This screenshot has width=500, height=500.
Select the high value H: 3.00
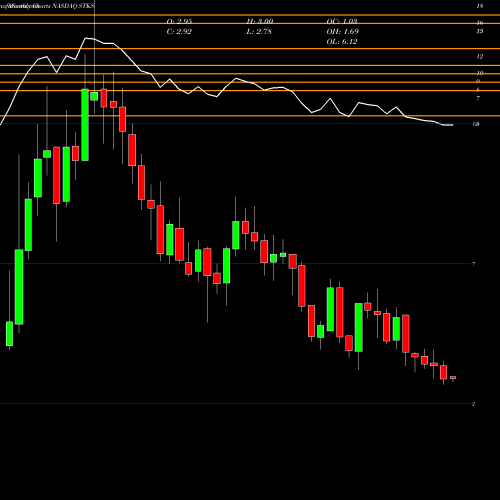click(260, 21)
